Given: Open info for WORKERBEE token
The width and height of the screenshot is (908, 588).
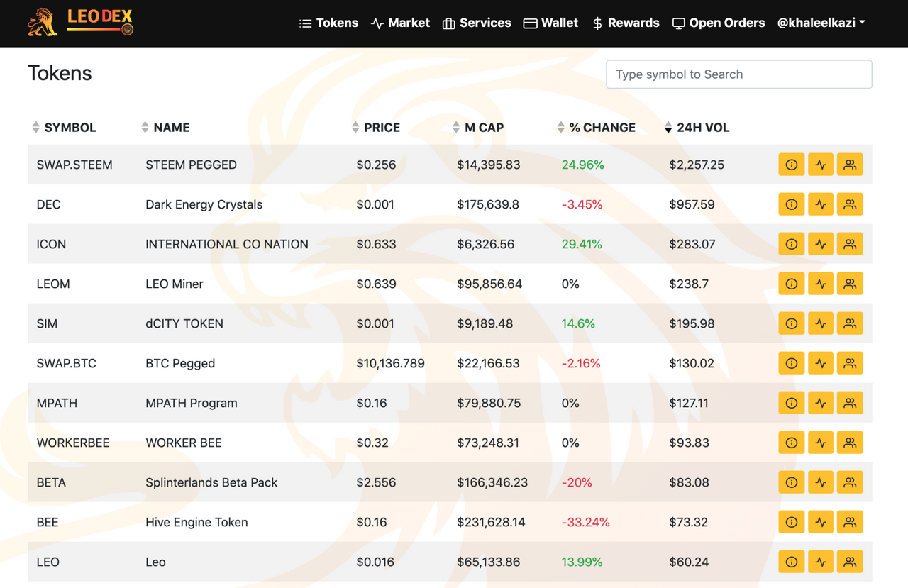Looking at the screenshot, I should (792, 443).
